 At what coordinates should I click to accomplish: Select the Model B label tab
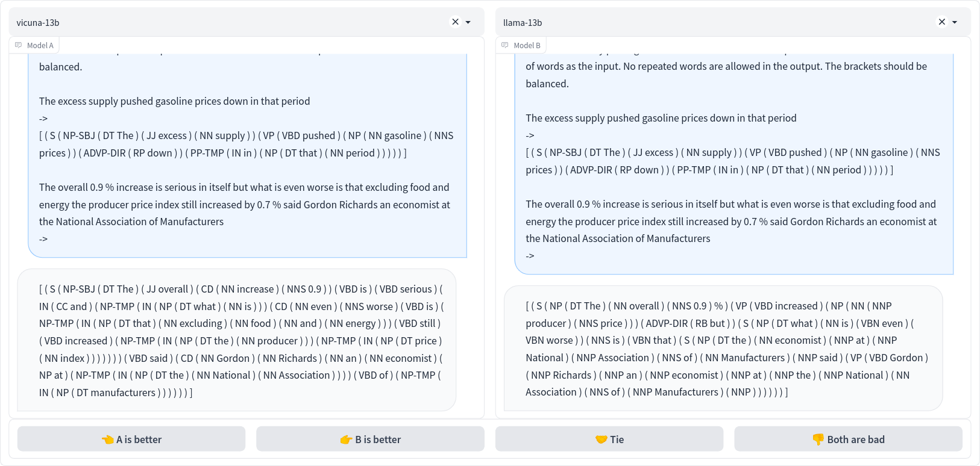[x=521, y=45]
